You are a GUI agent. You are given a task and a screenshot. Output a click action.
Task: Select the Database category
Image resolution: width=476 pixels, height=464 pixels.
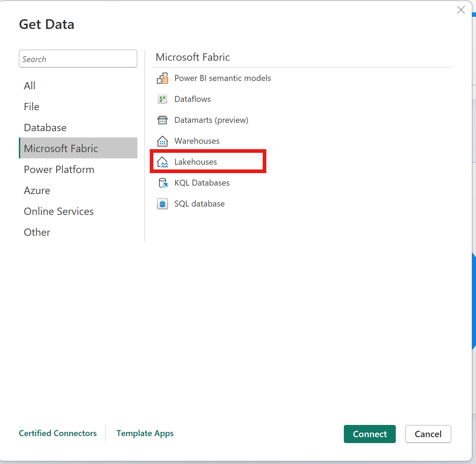78,127
